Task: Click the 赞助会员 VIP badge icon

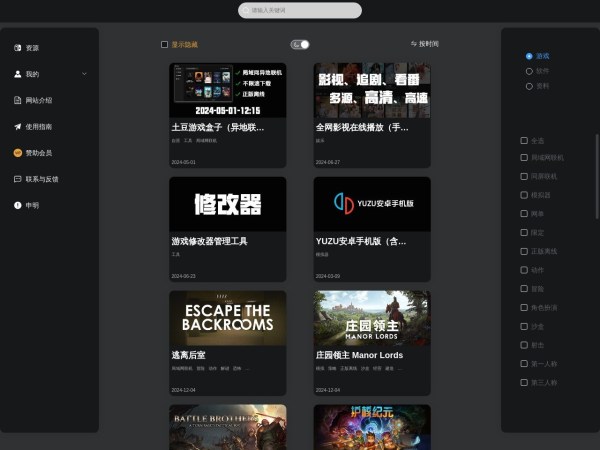Action: point(17,153)
